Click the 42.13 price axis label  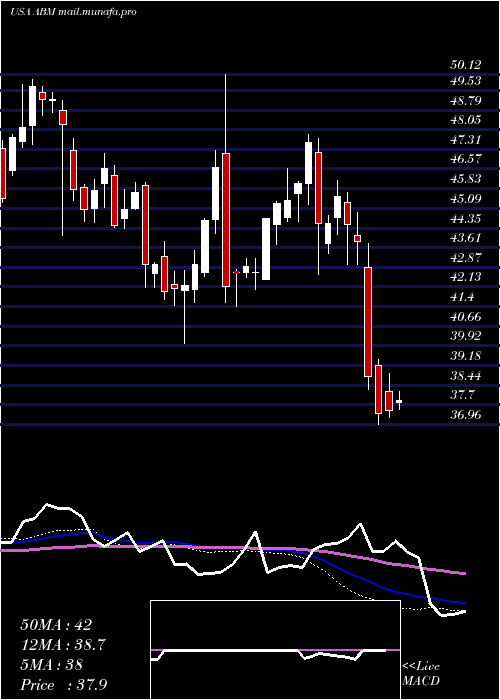click(x=466, y=277)
